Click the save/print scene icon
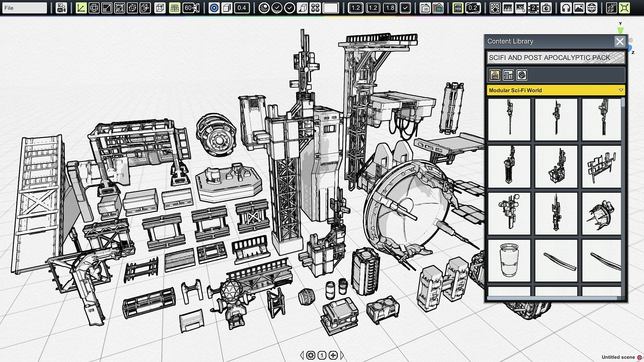Viewport: 644px width, 362px height. click(61, 8)
